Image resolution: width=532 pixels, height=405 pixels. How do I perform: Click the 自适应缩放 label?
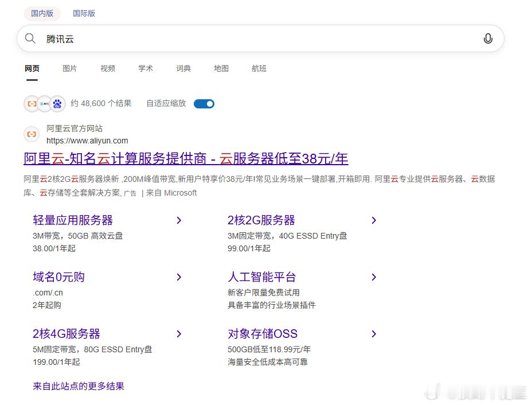pyautogui.click(x=166, y=103)
